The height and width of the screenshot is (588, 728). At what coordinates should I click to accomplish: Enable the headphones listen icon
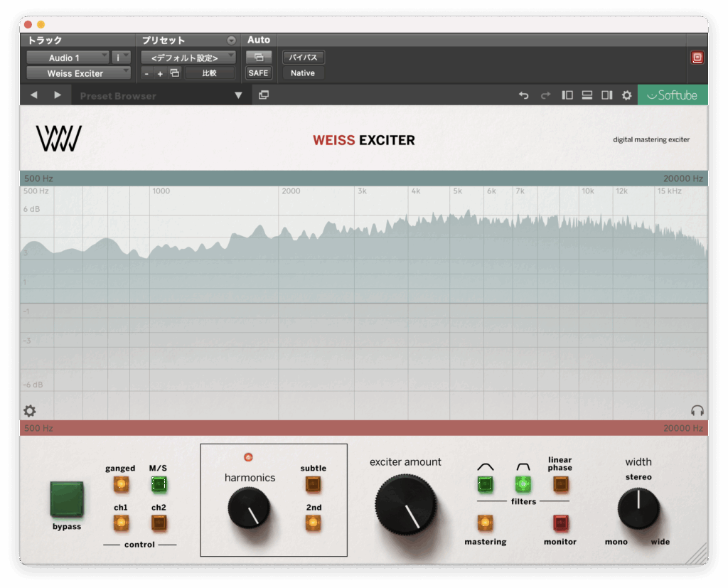[x=697, y=410]
